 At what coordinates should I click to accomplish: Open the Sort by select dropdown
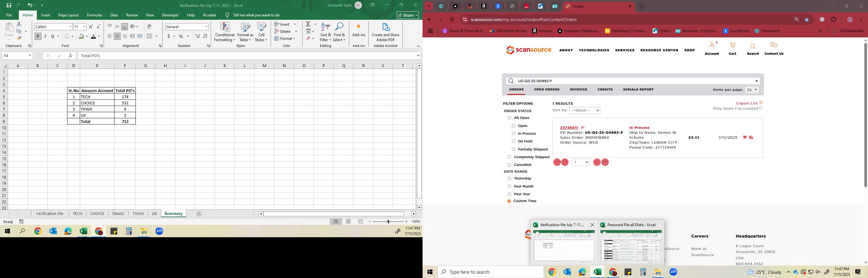pyautogui.click(x=585, y=110)
